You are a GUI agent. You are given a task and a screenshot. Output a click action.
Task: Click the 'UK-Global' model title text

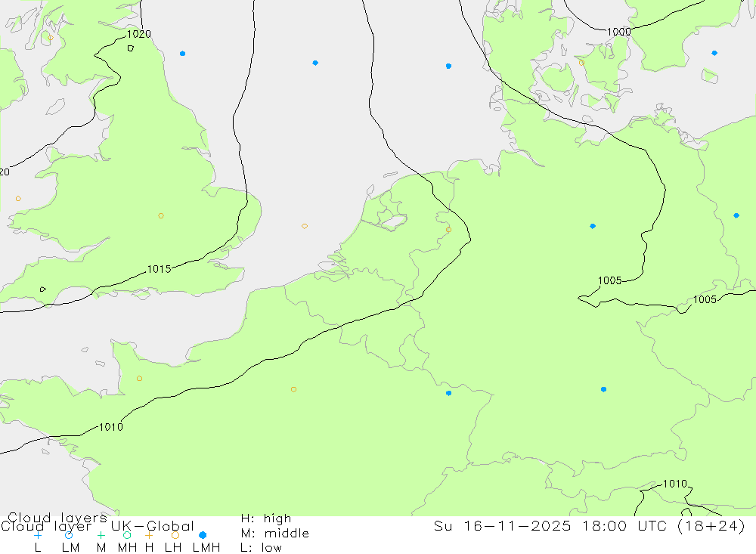[153, 526]
